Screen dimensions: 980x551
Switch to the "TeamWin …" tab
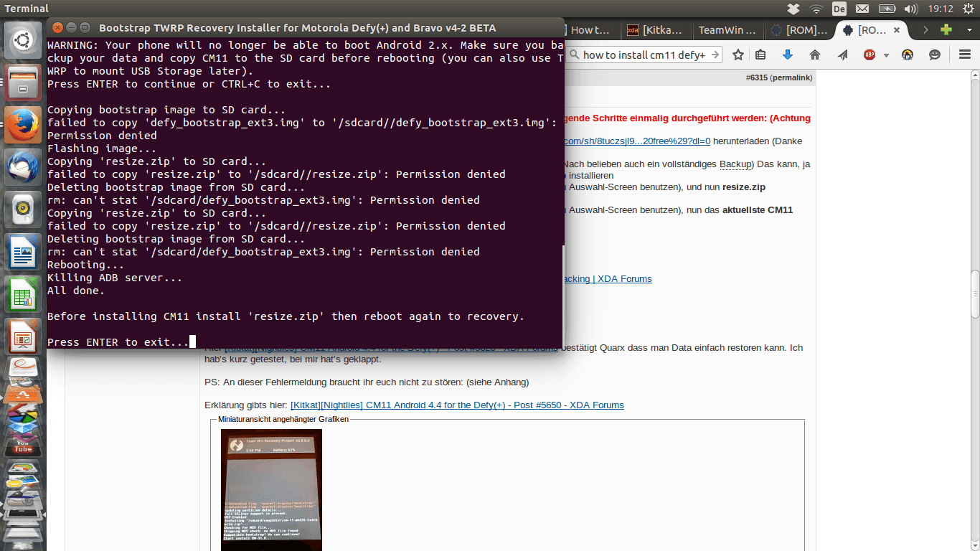pos(727,30)
